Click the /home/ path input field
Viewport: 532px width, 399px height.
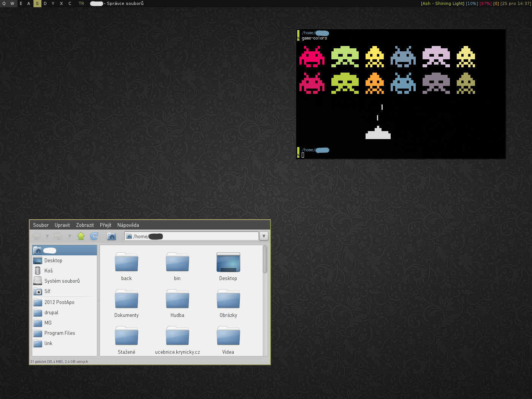192,236
